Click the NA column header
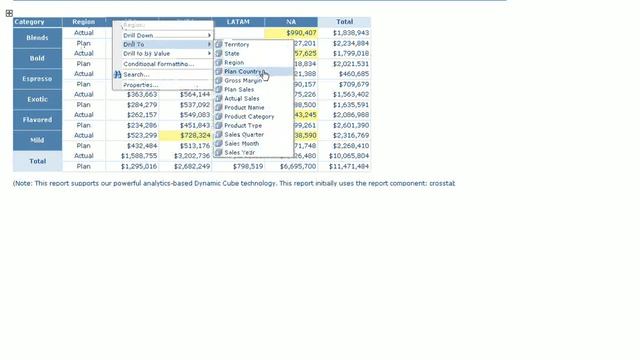This screenshot has height=360, width=640. [291, 22]
